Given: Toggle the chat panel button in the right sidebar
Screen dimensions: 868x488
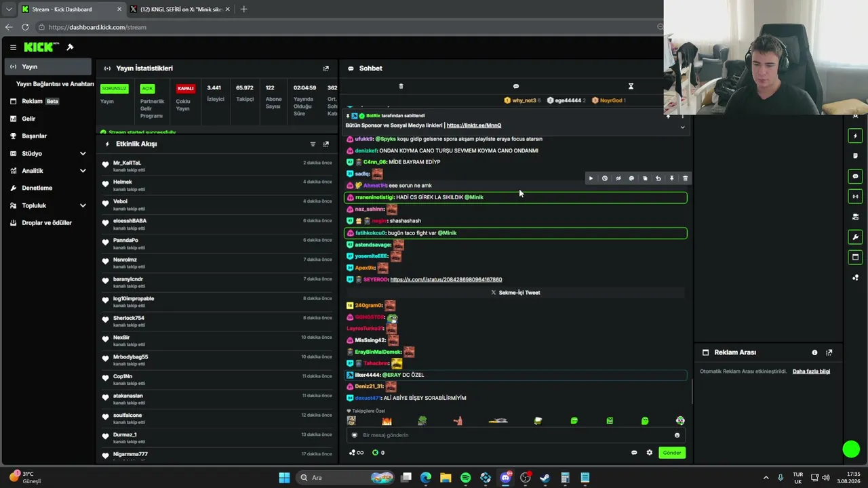Looking at the screenshot, I should (855, 176).
